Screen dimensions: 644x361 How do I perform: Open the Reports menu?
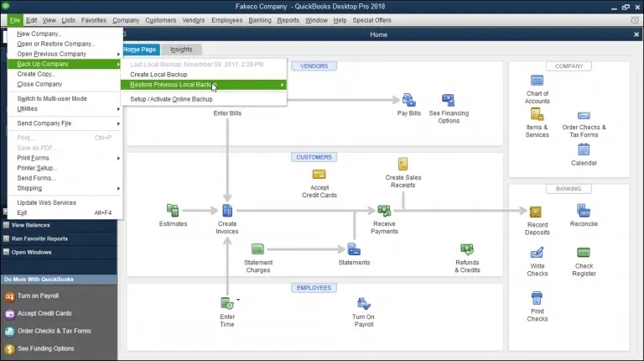(288, 20)
